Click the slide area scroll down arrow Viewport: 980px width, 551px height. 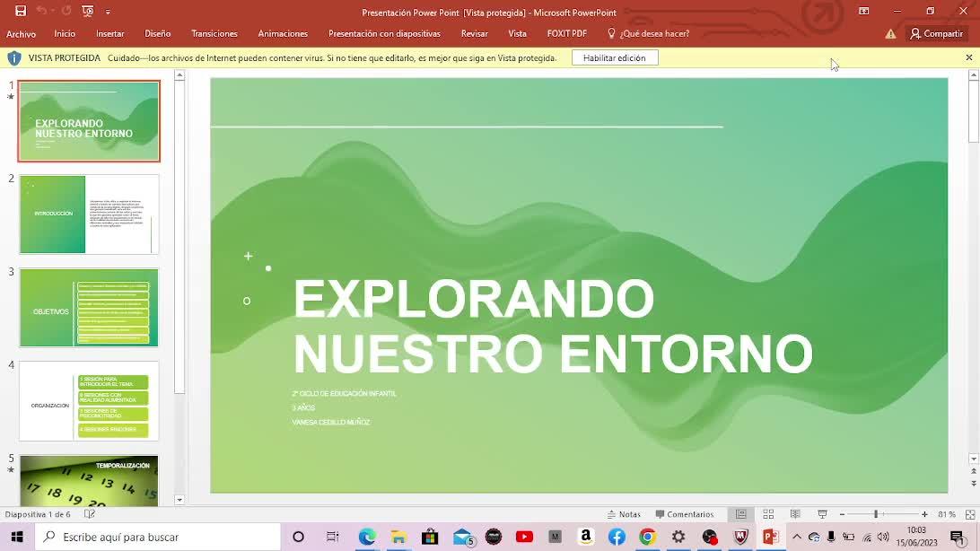pos(973,459)
